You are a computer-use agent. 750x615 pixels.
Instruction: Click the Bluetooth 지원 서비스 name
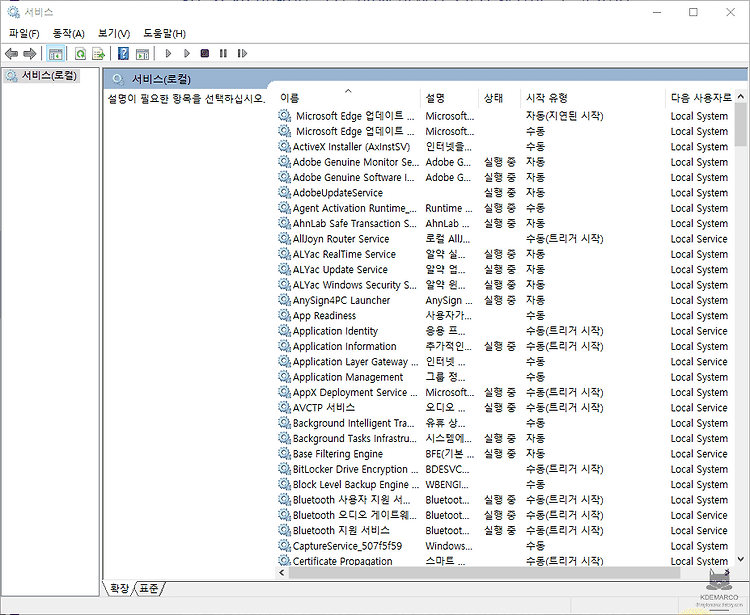pyautogui.click(x=341, y=530)
